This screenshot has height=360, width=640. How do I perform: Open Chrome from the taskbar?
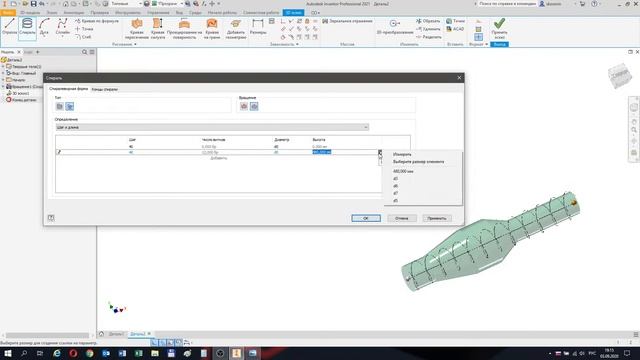[x=89, y=353]
